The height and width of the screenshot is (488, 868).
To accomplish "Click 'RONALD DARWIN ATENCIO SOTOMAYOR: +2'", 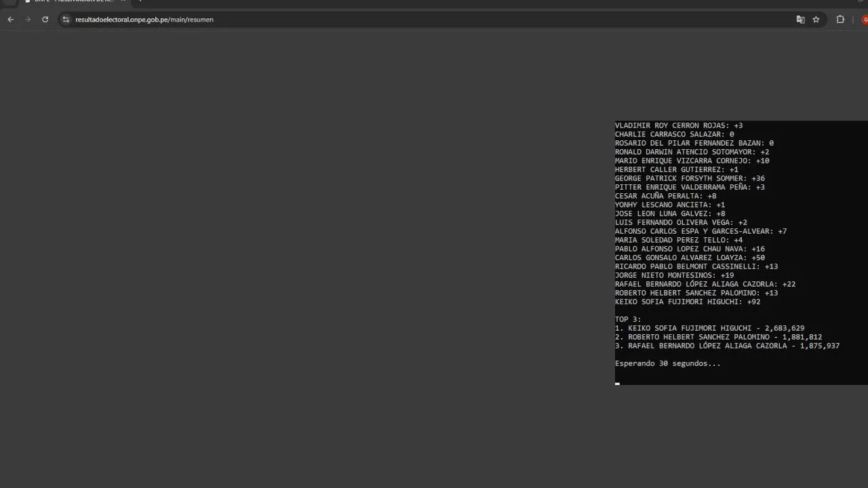I will (692, 152).
